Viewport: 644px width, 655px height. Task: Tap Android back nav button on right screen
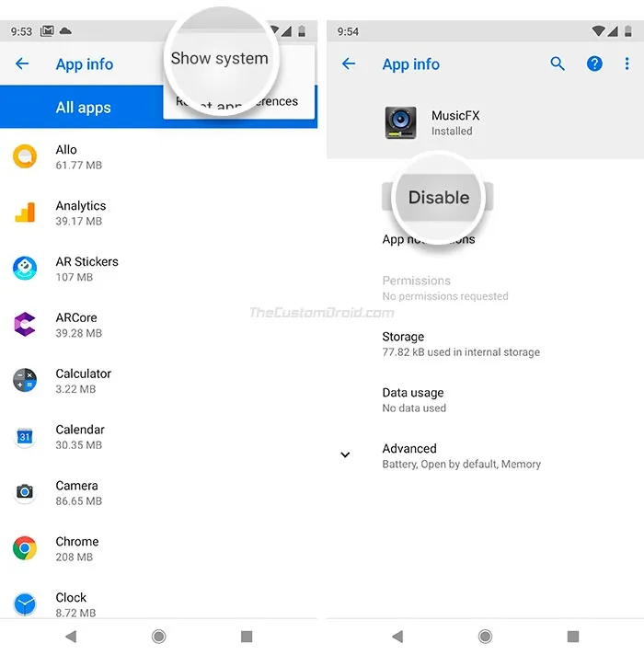point(397,637)
